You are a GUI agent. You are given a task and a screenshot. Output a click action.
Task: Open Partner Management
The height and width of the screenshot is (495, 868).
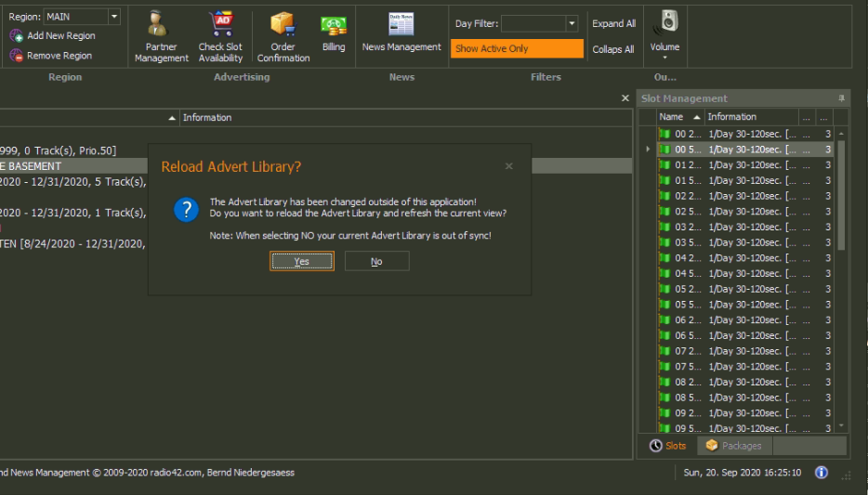161,36
